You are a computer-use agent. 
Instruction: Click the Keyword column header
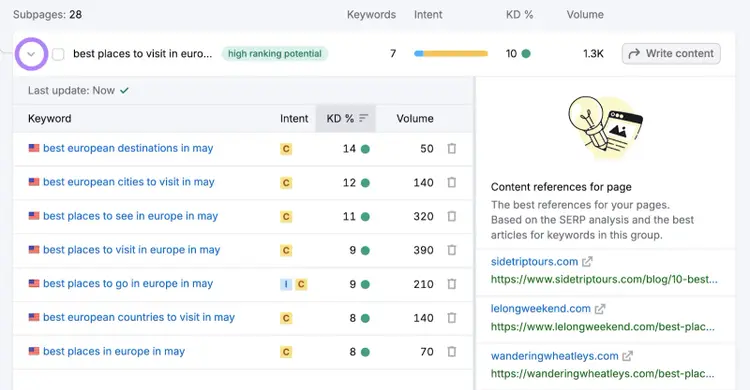[x=50, y=118]
